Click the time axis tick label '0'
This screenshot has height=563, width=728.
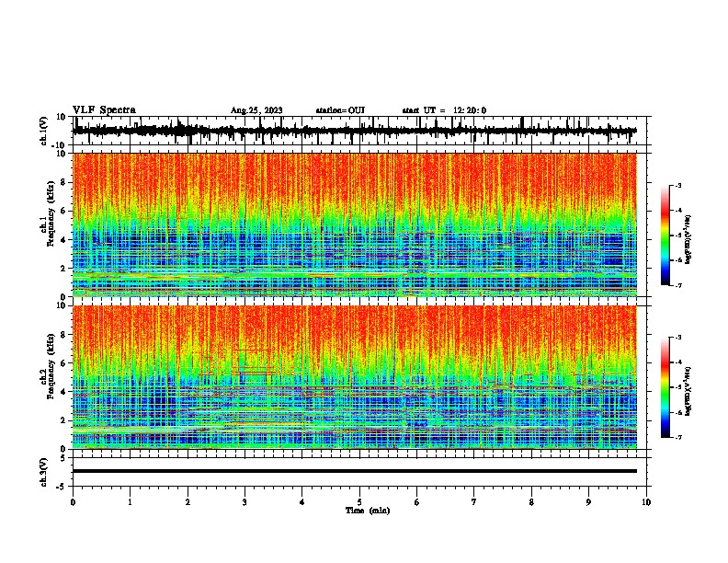point(73,502)
